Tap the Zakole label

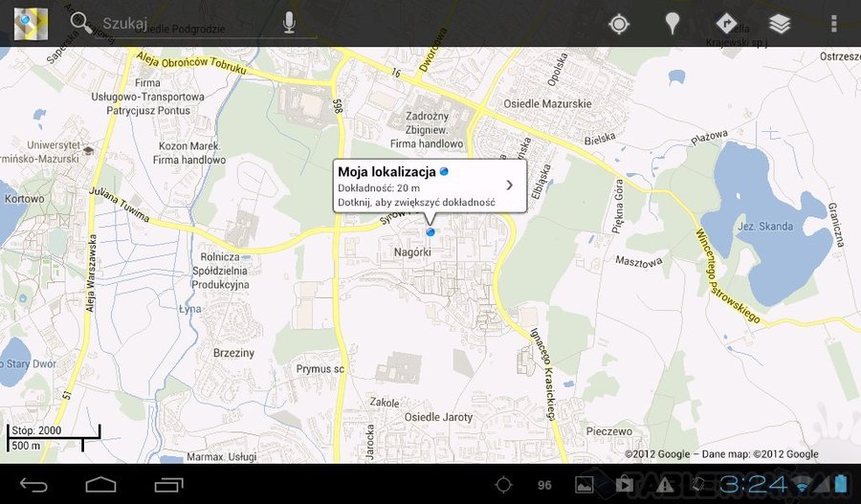(385, 403)
